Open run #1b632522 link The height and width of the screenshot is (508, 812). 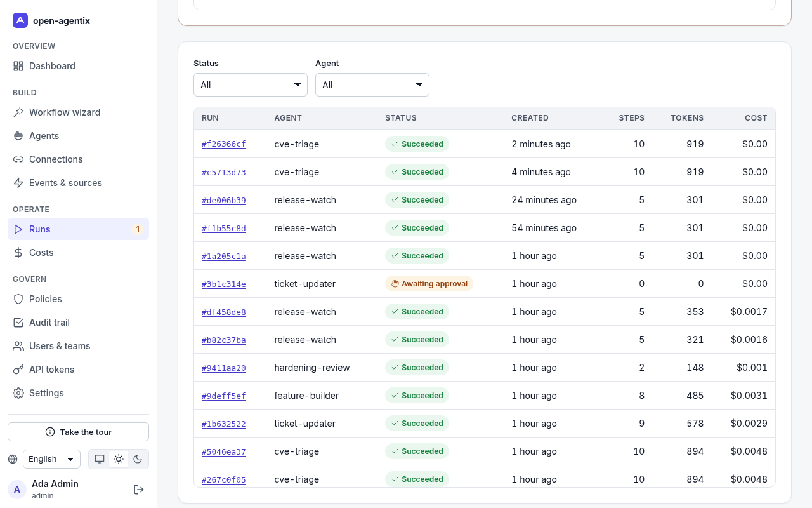pos(224,424)
